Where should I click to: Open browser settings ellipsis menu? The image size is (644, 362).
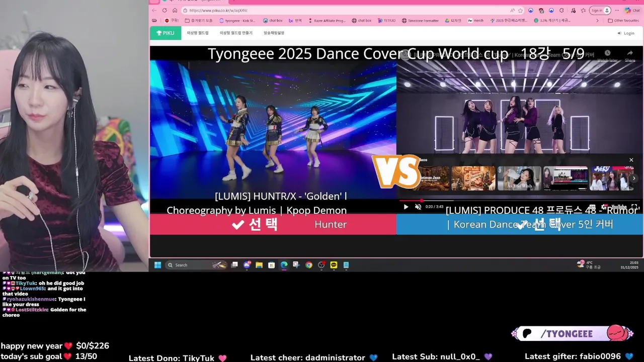(617, 10)
